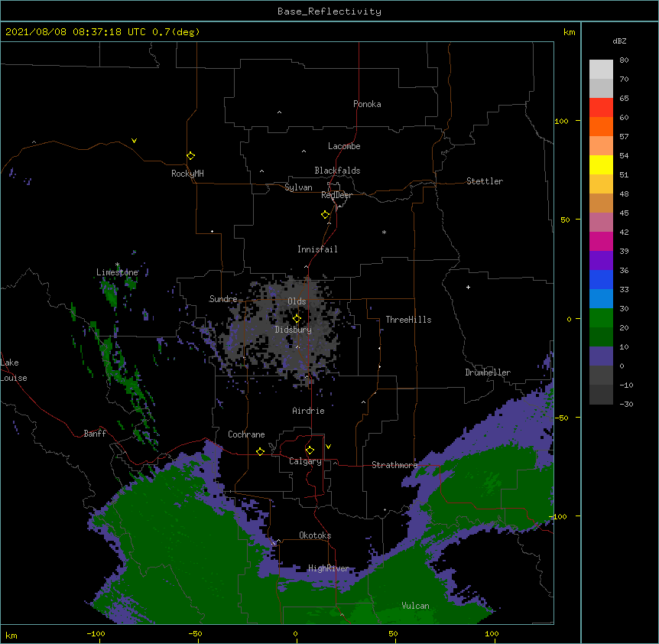The width and height of the screenshot is (659, 644).
Task: Select the HighRiver label
Action: tap(328, 568)
